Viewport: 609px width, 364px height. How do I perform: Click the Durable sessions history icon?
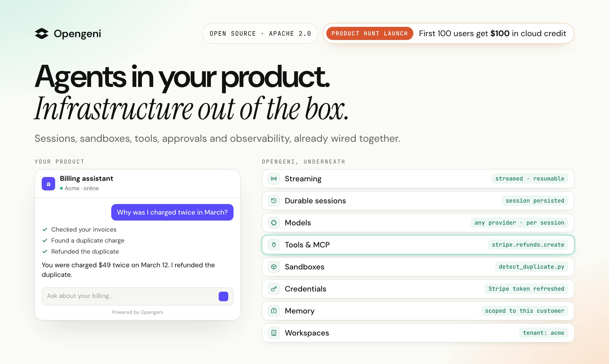coord(274,201)
